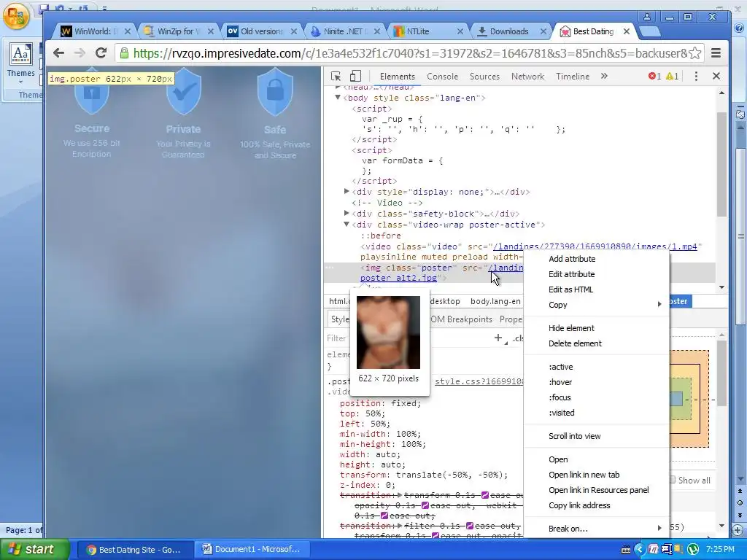The width and height of the screenshot is (747, 560).
Task: Click the Chrome user profile icon
Action: pos(647,17)
